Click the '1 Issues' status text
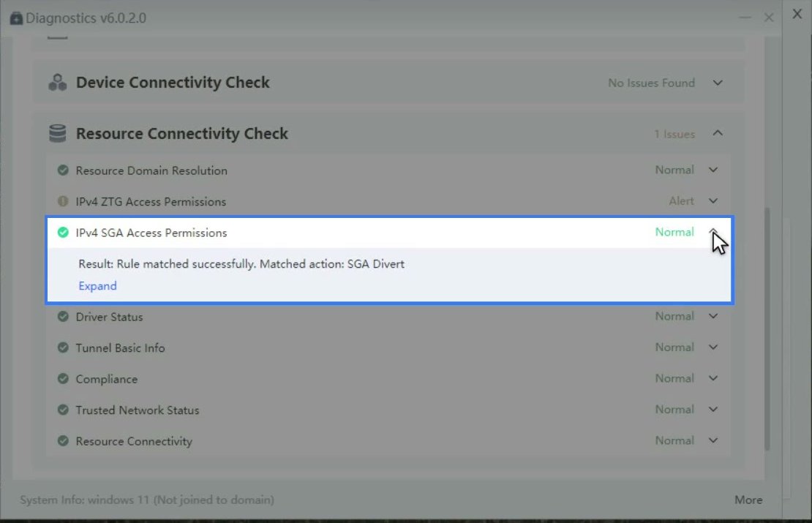This screenshot has height=523, width=812. tap(674, 134)
